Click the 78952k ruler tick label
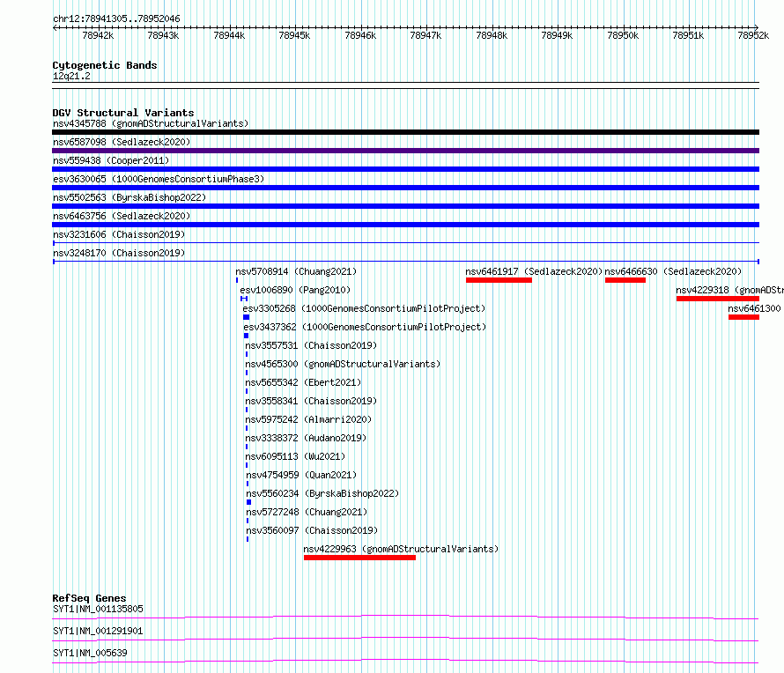The height and width of the screenshot is (673, 784). pyautogui.click(x=753, y=35)
